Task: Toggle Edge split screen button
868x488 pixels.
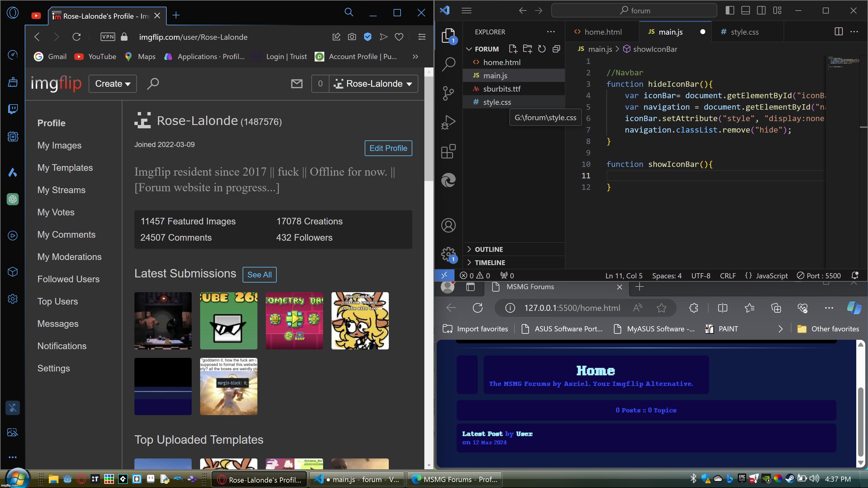Action: (722, 308)
